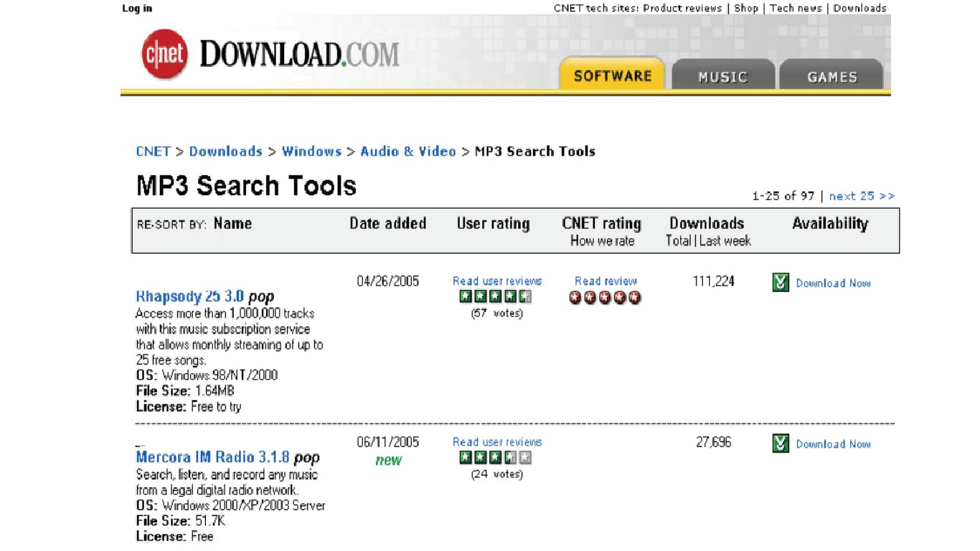Sort downloads by Total

[678, 241]
